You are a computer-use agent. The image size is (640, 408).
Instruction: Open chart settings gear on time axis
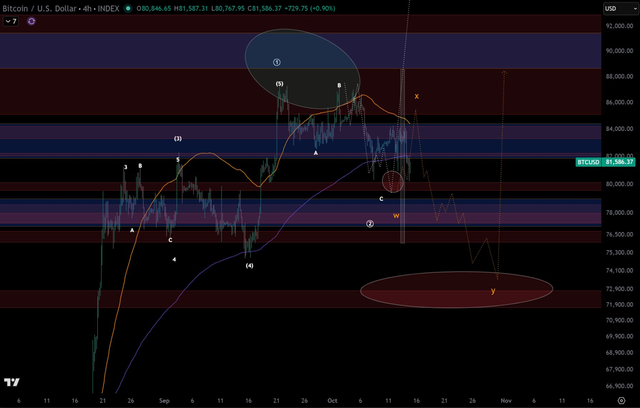pos(621,401)
